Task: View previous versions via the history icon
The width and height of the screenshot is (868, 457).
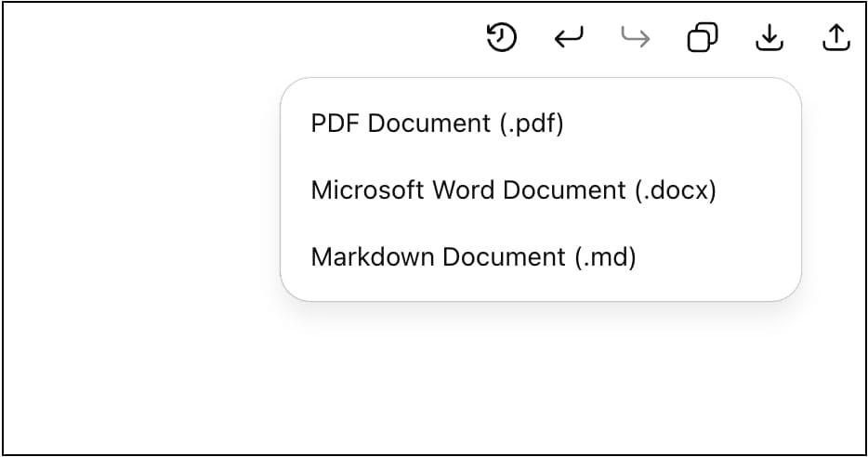Action: [502, 38]
